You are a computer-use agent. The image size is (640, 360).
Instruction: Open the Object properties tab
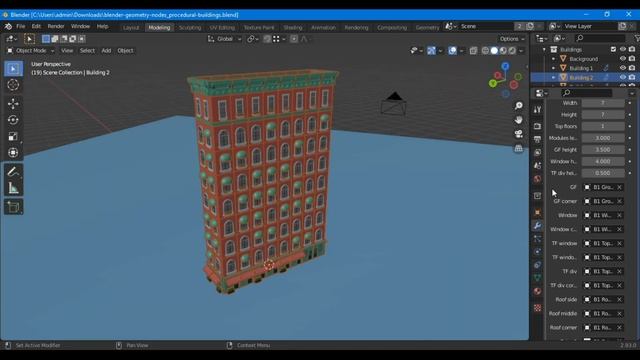click(x=537, y=212)
